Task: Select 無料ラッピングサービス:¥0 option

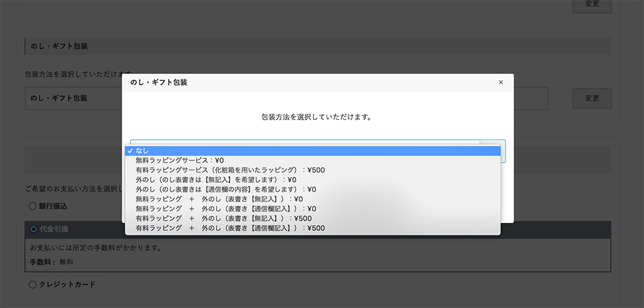Action: pyautogui.click(x=180, y=160)
